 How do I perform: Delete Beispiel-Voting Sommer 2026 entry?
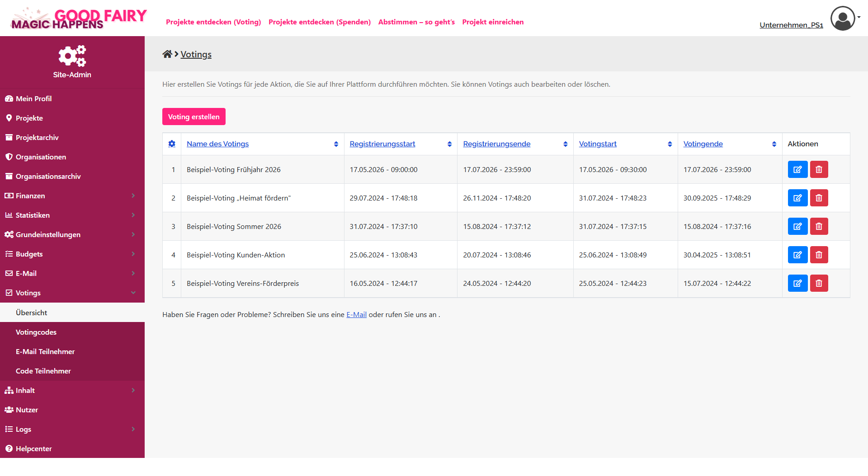click(819, 226)
